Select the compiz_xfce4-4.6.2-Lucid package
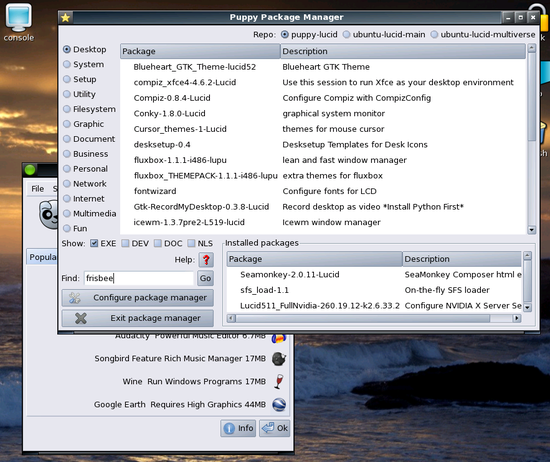The height and width of the screenshot is (462, 550). pyautogui.click(x=323, y=82)
